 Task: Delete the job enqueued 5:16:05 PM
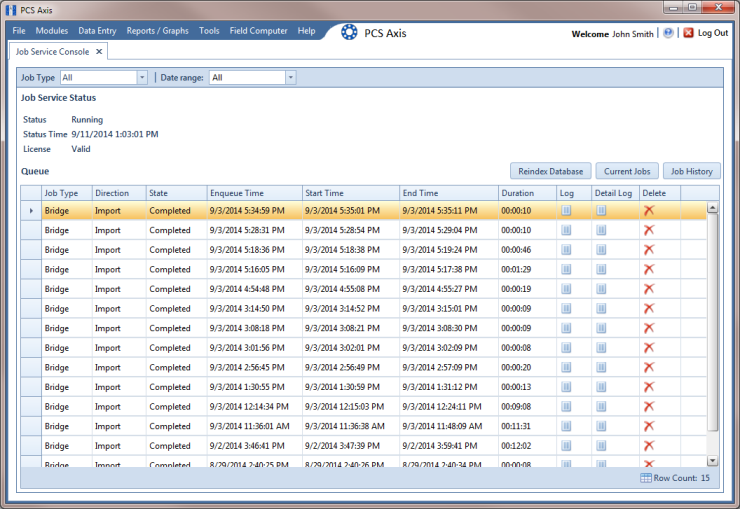tap(649, 269)
